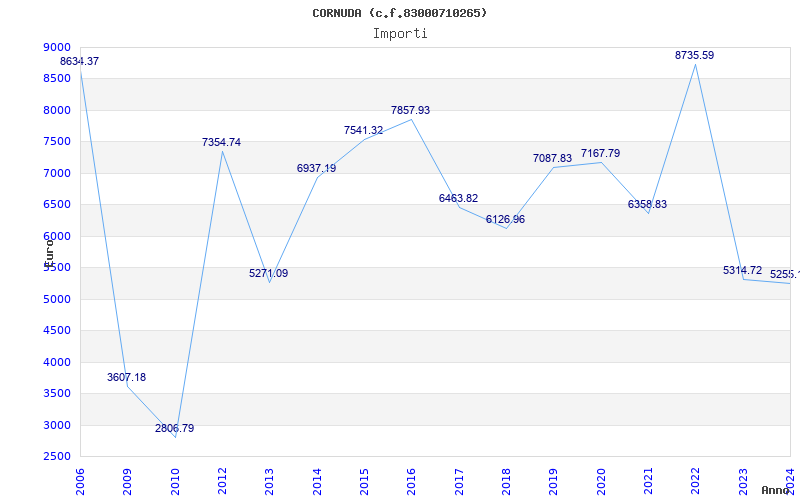Click the Importi subtitle
The image size is (800, 500).
pyautogui.click(x=400, y=34)
